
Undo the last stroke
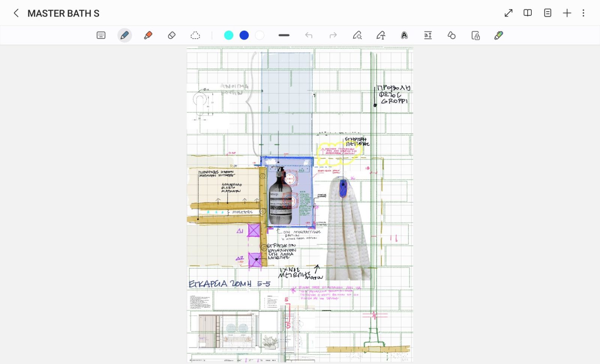[x=309, y=35]
